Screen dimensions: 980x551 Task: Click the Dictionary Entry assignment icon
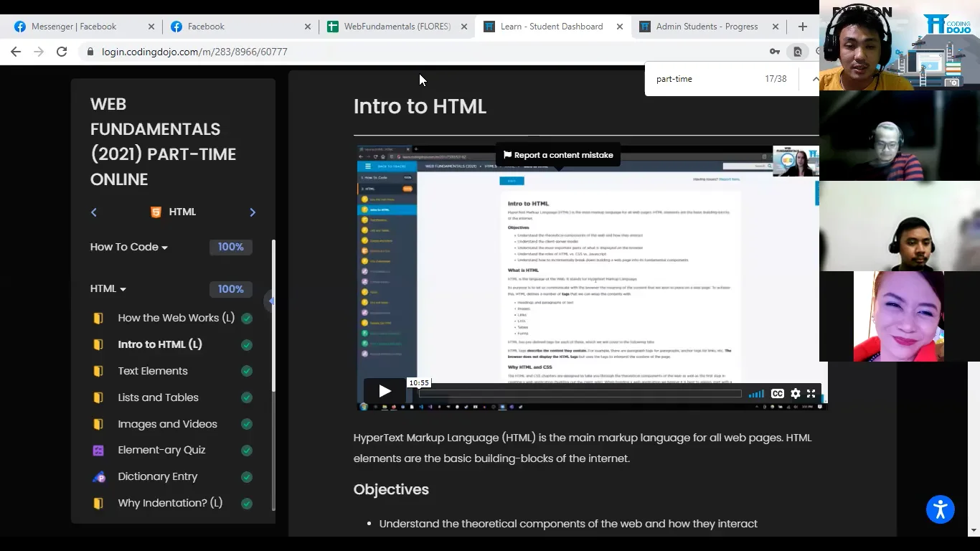[x=99, y=477]
